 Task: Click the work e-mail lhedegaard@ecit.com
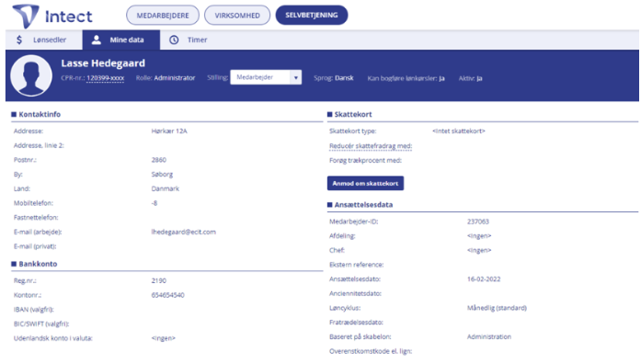point(184,232)
